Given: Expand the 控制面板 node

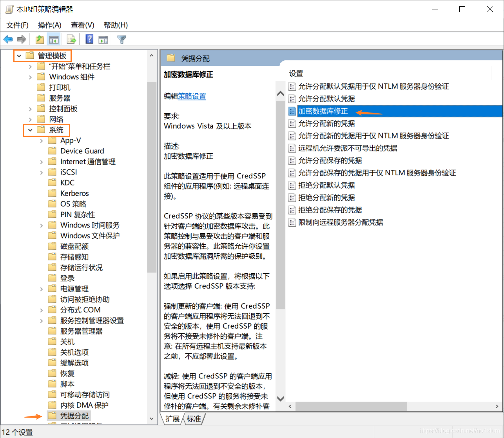Looking at the screenshot, I should 30,109.
